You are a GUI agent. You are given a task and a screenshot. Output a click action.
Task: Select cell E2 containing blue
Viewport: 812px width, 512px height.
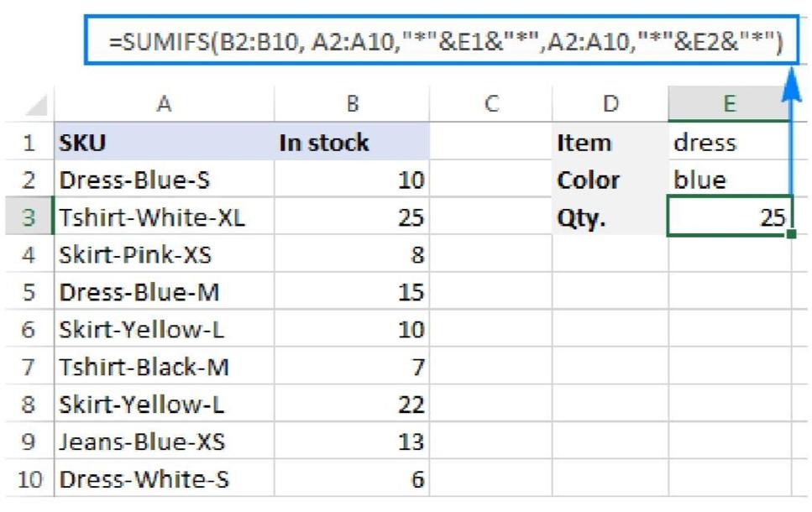point(729,180)
